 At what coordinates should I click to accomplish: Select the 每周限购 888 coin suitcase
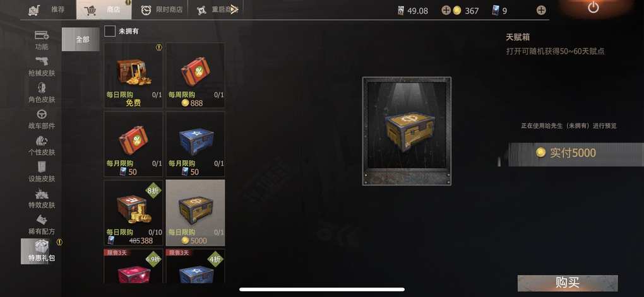coord(196,76)
